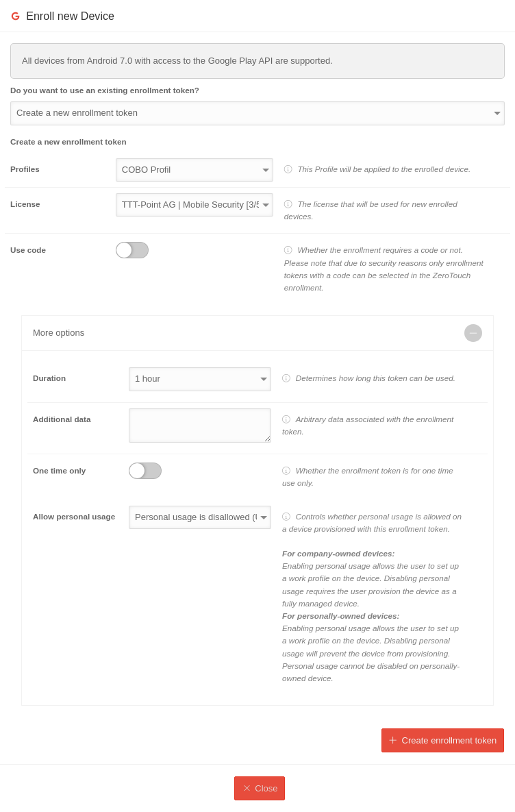The height and width of the screenshot is (812, 515).
Task: Click the Google logo icon in the header
Action: (x=15, y=16)
